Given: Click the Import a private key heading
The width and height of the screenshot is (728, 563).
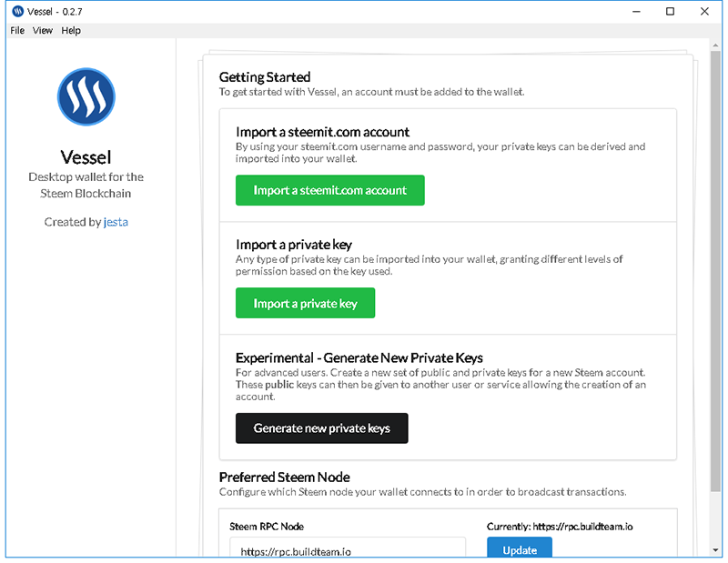Looking at the screenshot, I should pyautogui.click(x=294, y=245).
